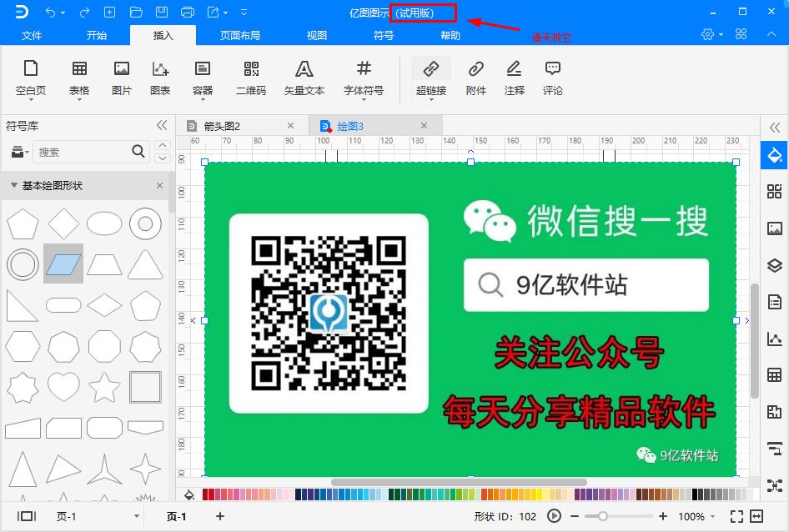
Task: Open settings gear in top right
Action: click(707, 34)
